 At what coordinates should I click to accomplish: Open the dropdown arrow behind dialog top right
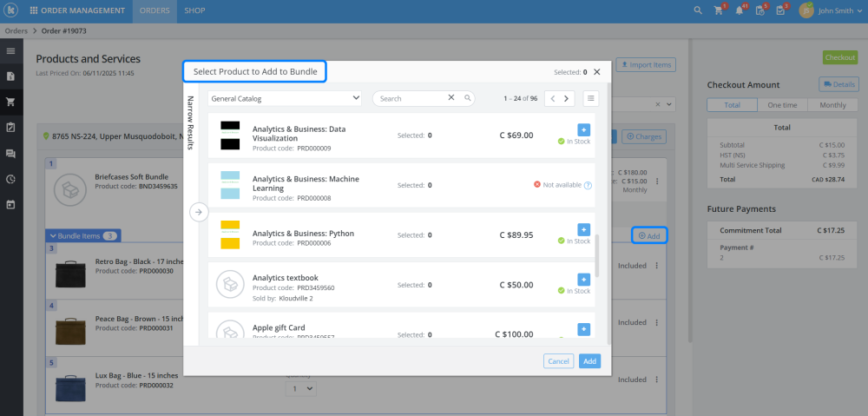(670, 105)
